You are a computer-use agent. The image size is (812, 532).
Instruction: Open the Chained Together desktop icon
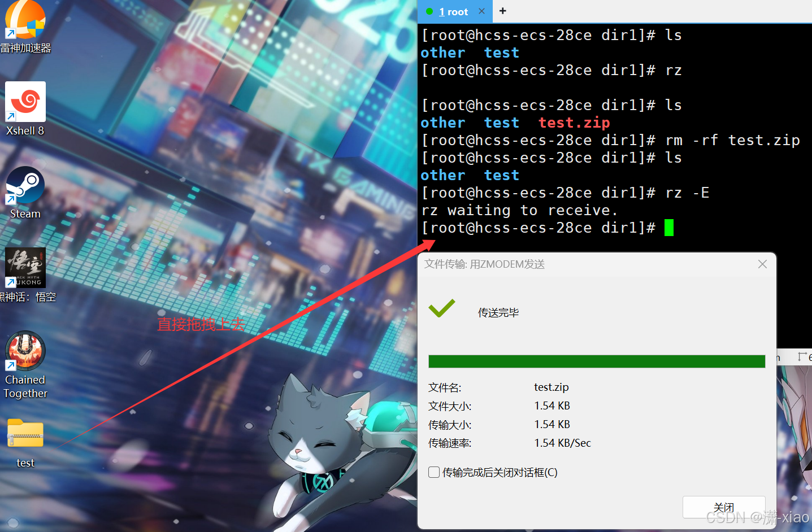(25, 365)
